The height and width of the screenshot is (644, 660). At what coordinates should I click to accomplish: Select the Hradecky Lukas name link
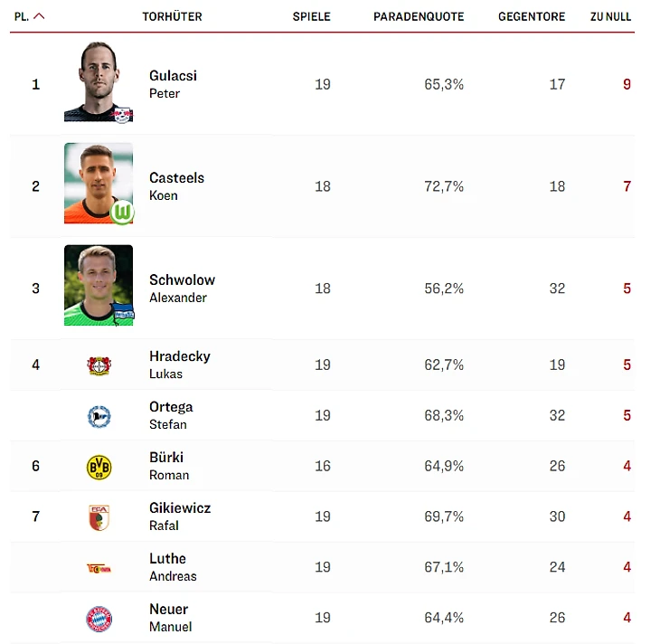[x=179, y=365]
